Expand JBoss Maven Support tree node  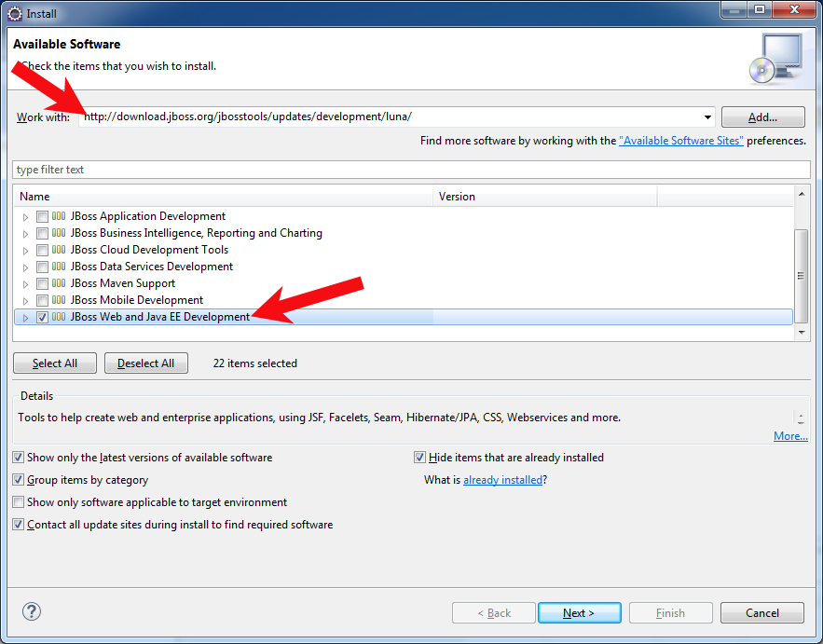coord(25,284)
